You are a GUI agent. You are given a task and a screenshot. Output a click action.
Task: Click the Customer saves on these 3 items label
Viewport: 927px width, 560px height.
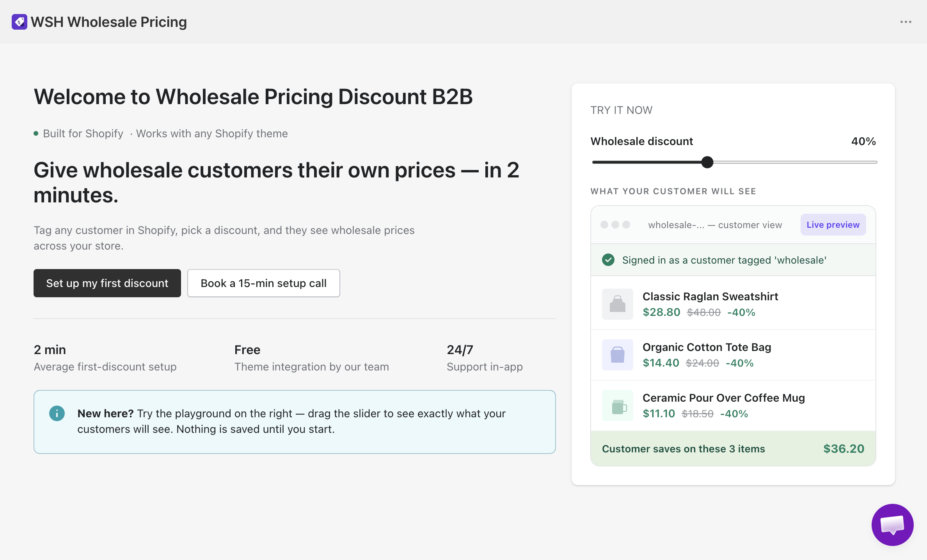[x=683, y=449]
